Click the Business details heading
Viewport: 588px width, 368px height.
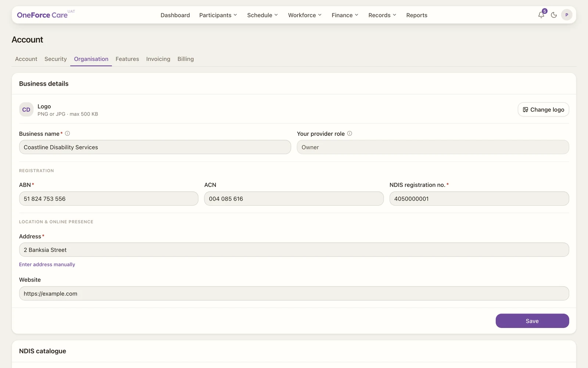click(x=44, y=84)
